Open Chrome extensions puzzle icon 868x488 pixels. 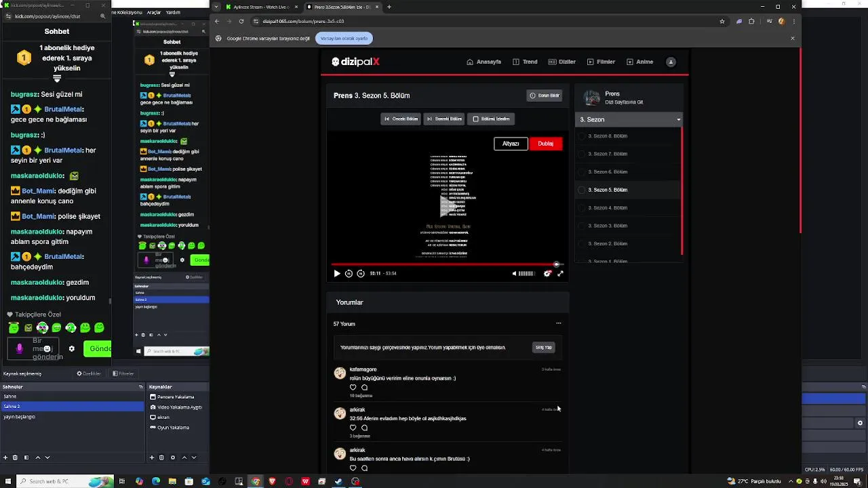(x=751, y=21)
